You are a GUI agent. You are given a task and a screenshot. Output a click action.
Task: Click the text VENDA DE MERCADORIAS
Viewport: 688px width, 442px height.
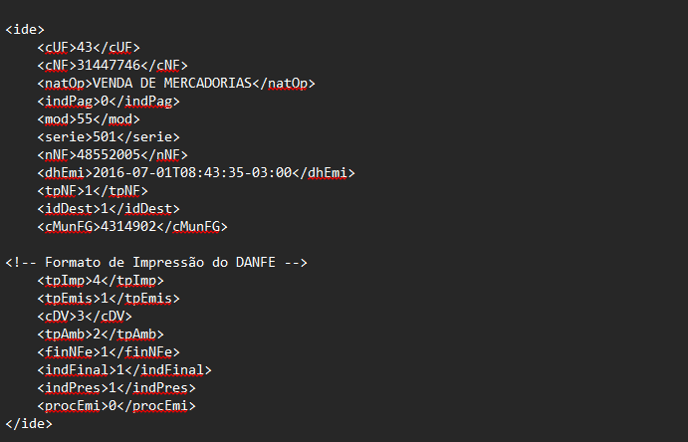tap(172, 83)
